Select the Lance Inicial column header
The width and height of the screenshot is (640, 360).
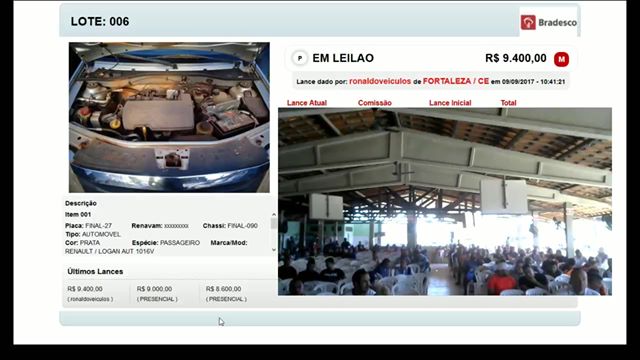[x=450, y=103]
